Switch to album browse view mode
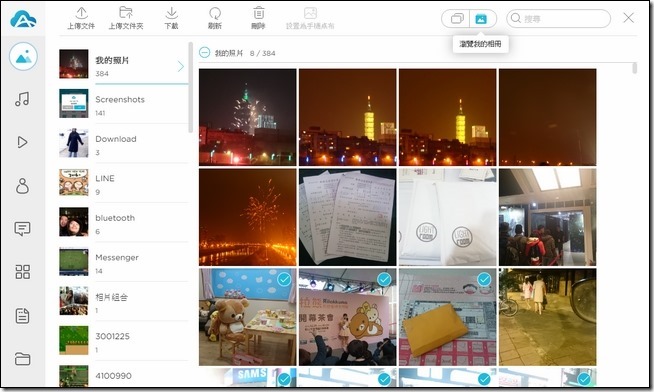The image size is (654, 392). click(482, 19)
